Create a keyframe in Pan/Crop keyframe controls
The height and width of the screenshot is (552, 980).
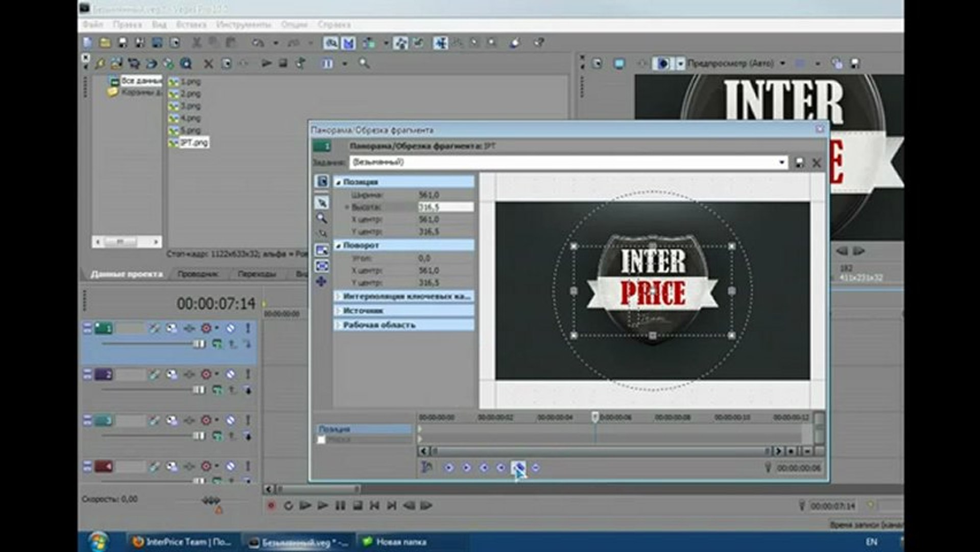[x=518, y=467]
